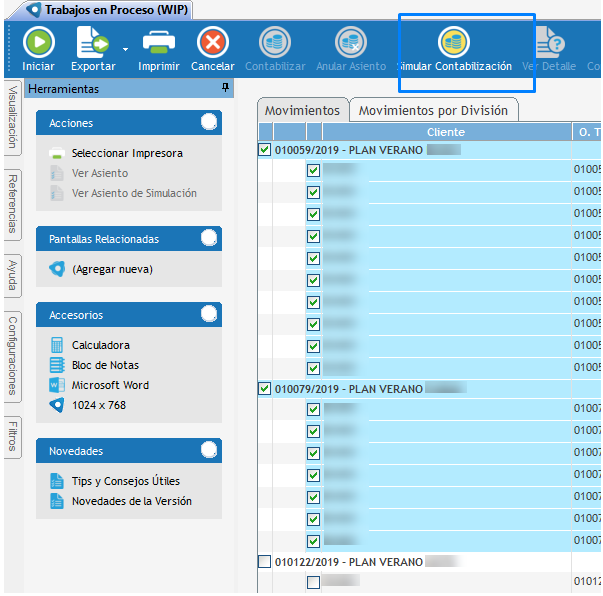Open Bloc de Notas accessory
603x596 pixels.
(105, 365)
